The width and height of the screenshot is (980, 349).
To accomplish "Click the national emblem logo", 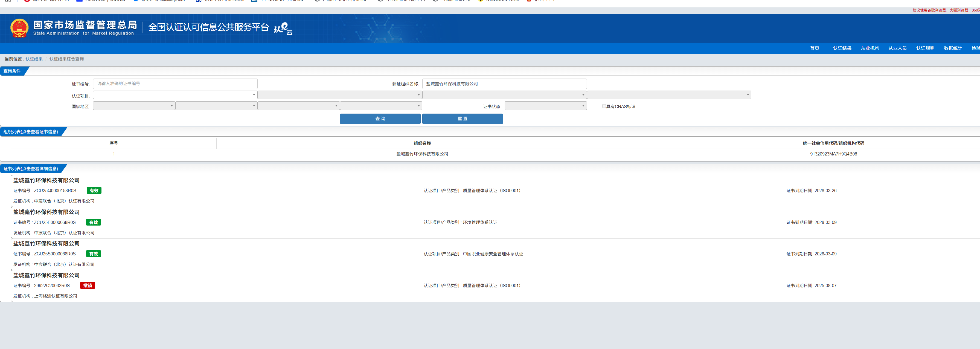I will [19, 28].
